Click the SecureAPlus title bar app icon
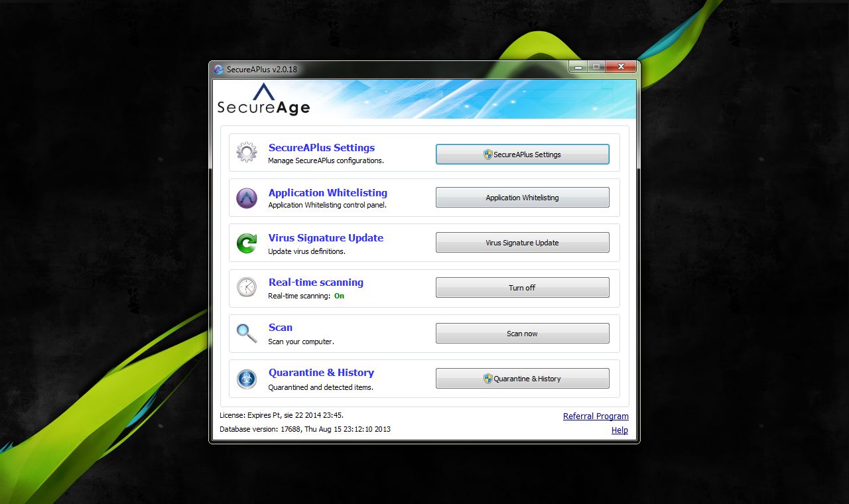849x504 pixels. (x=218, y=69)
